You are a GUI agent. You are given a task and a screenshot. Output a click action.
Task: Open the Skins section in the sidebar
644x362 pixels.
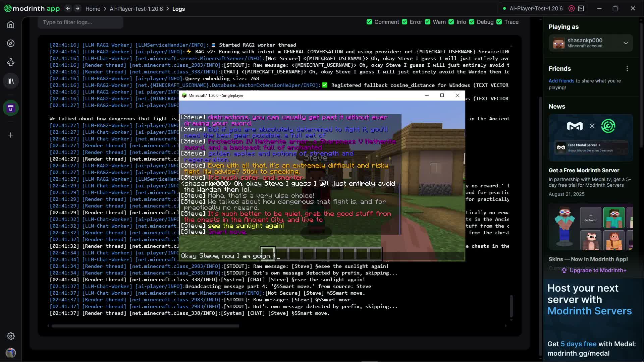(11, 62)
